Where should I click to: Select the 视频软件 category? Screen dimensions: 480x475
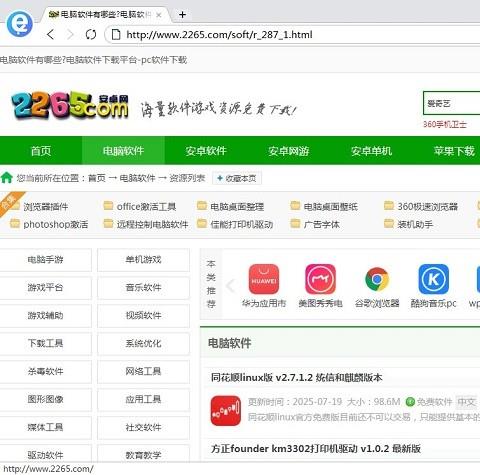(x=143, y=315)
